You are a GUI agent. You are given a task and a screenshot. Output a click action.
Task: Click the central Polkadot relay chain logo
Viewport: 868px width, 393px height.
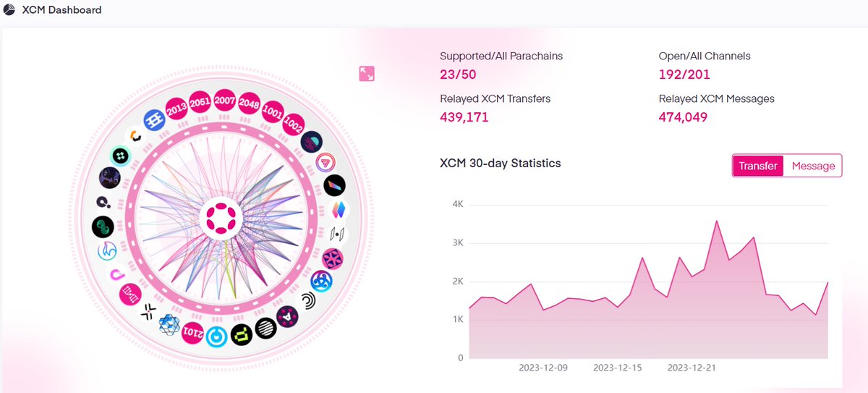pyautogui.click(x=217, y=219)
